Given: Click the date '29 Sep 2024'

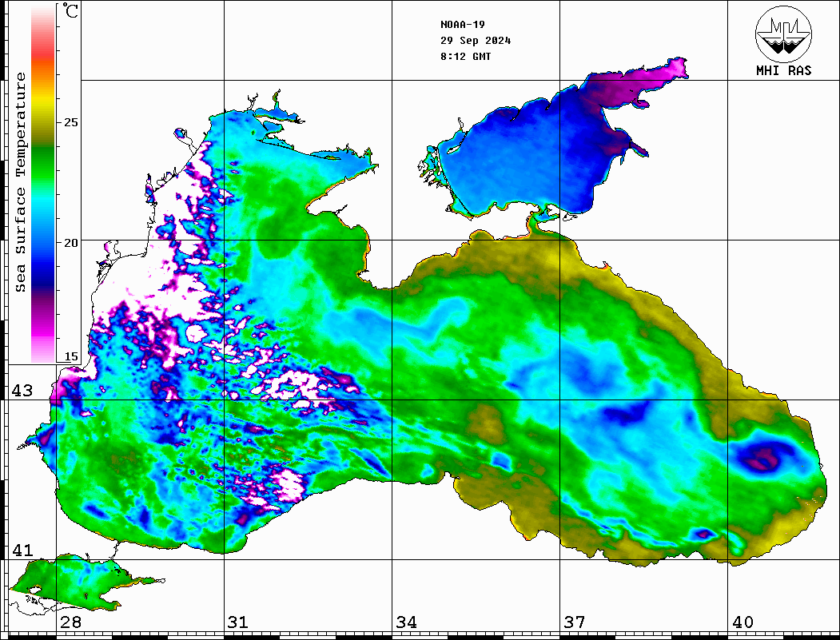Looking at the screenshot, I should click(x=476, y=41).
